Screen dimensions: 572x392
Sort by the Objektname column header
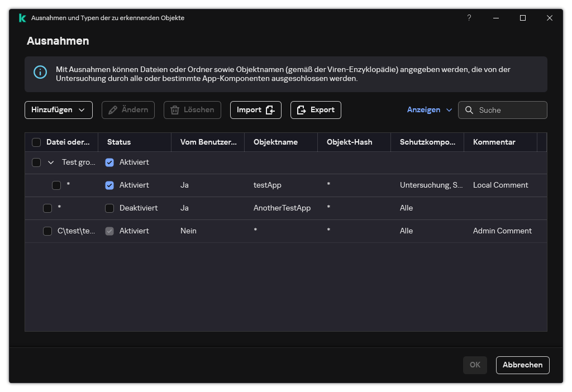tap(275, 142)
